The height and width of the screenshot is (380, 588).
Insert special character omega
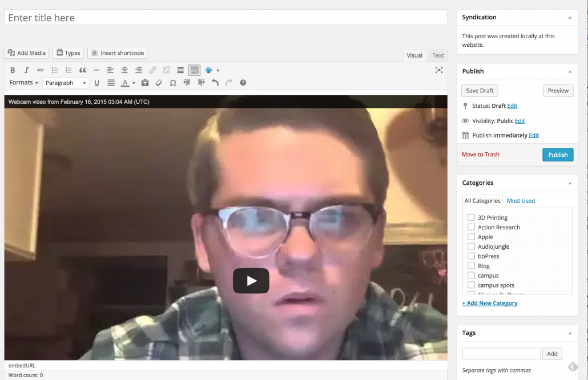[173, 83]
